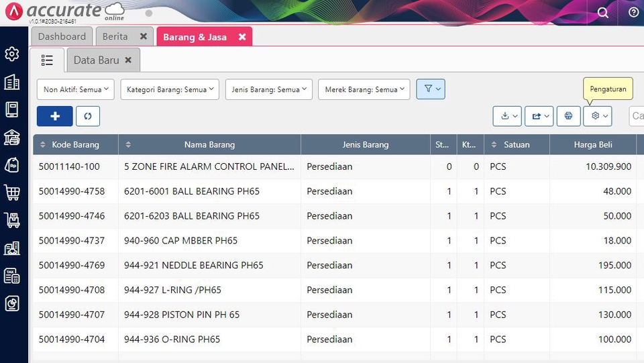Click the Kt... column header

pos(470,144)
